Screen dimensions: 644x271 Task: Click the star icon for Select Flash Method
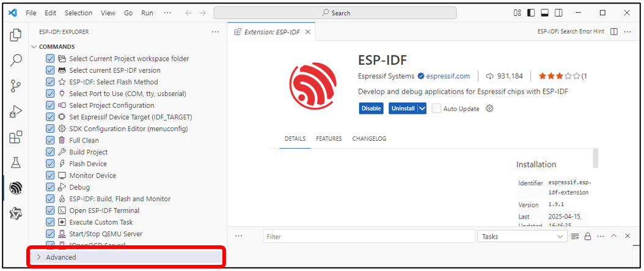pyautogui.click(x=62, y=82)
